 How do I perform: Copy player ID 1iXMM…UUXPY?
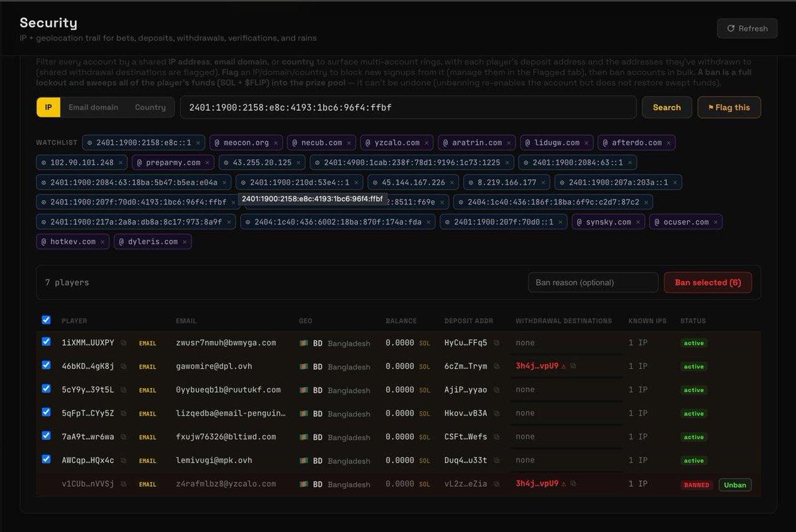coord(124,343)
